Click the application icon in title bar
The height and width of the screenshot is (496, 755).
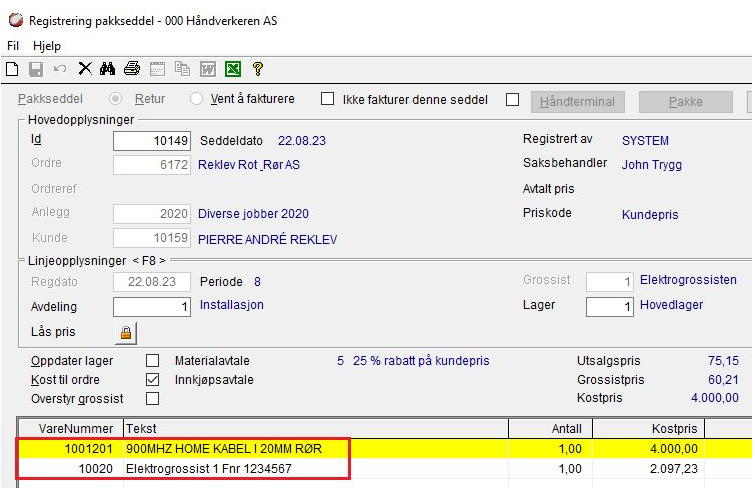tap(16, 20)
